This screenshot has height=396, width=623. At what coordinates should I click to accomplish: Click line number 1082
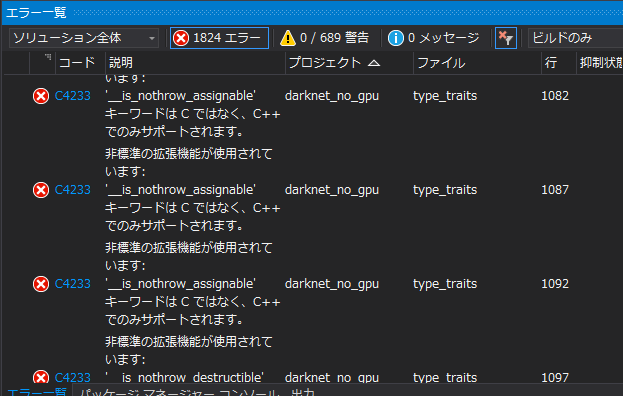click(555, 96)
